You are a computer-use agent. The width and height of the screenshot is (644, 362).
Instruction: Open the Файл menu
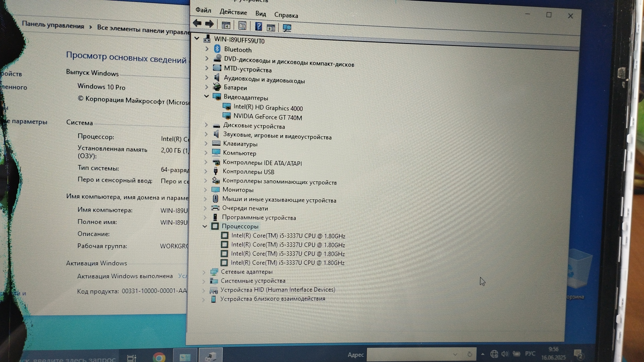click(x=203, y=10)
